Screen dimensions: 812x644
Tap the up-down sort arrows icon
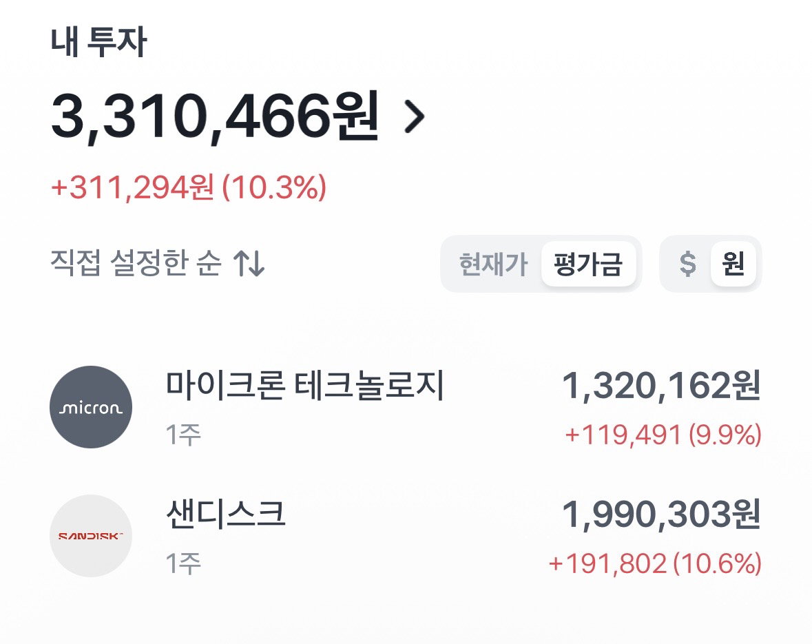pos(249,263)
